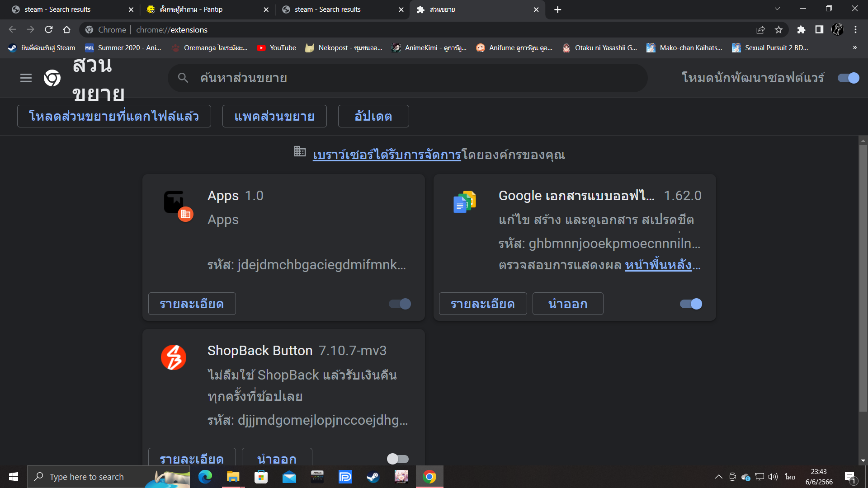The image size is (868, 488).
Task: Open the YouTube bookmark
Action: (x=277, y=48)
